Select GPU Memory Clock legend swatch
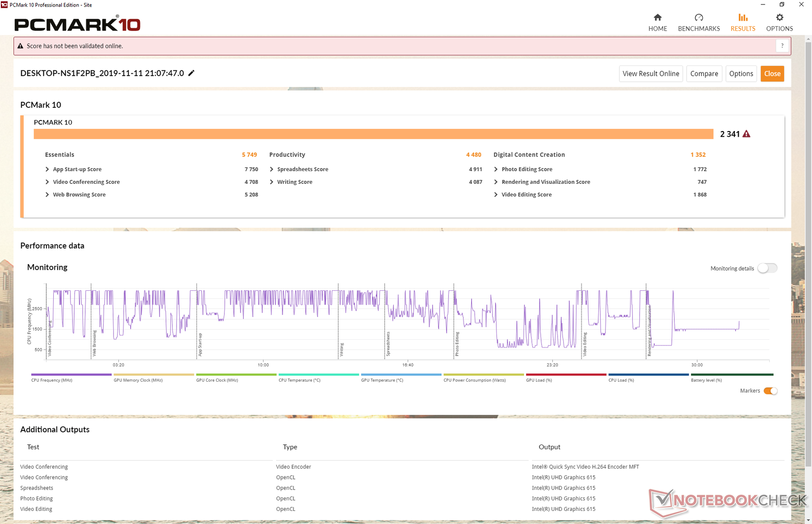Viewport: 812px width, 524px height. coord(154,374)
